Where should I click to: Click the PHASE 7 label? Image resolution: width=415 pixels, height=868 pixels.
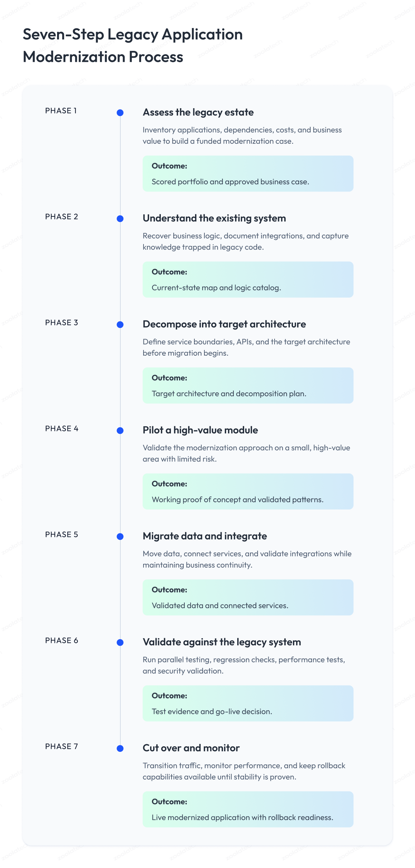click(x=62, y=747)
